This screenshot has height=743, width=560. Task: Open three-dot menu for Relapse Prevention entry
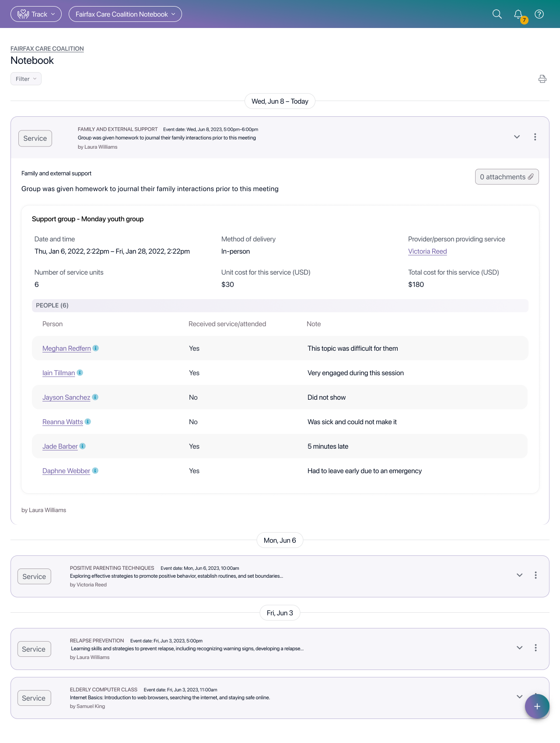click(x=535, y=648)
